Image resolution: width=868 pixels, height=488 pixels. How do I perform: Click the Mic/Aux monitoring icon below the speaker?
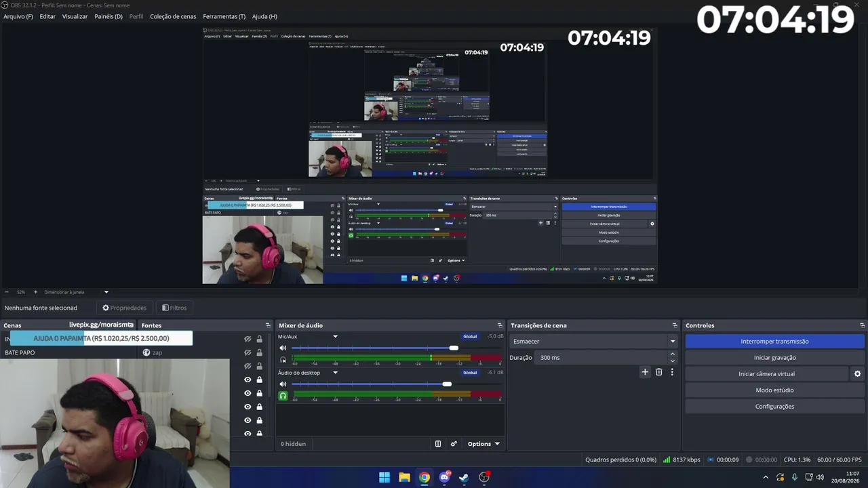click(x=283, y=360)
